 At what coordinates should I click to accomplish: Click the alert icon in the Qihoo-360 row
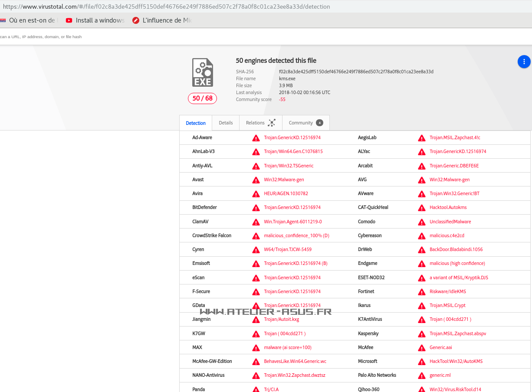coord(422,389)
